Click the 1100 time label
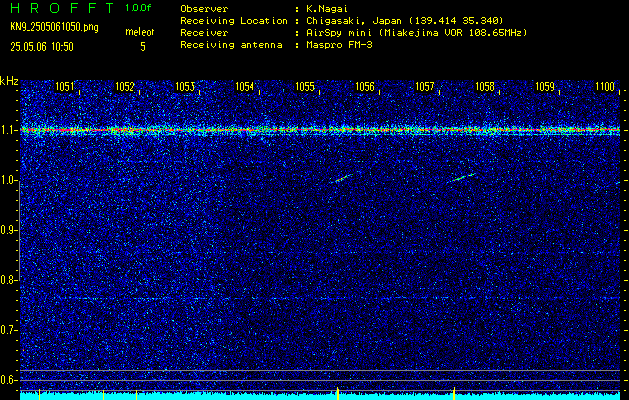The image size is (629, 400). (x=605, y=87)
